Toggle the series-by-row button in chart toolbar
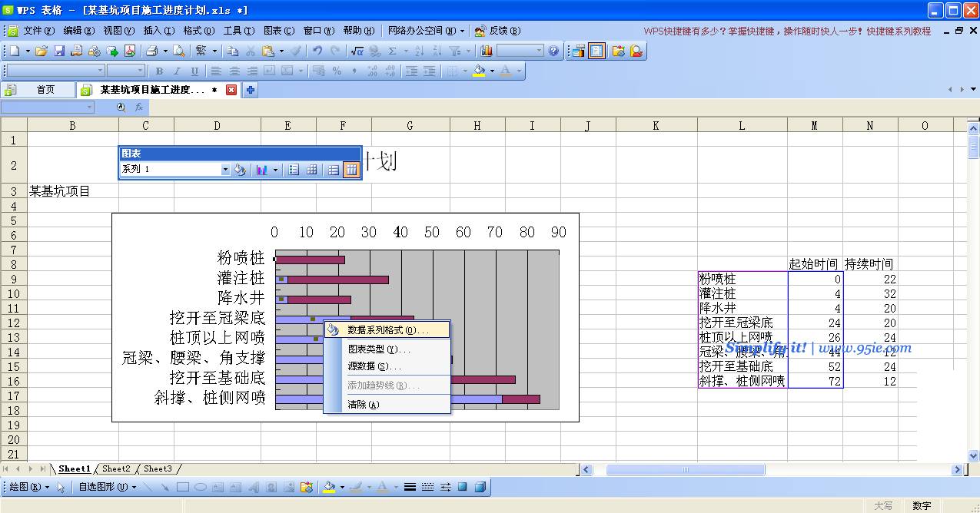 333,170
